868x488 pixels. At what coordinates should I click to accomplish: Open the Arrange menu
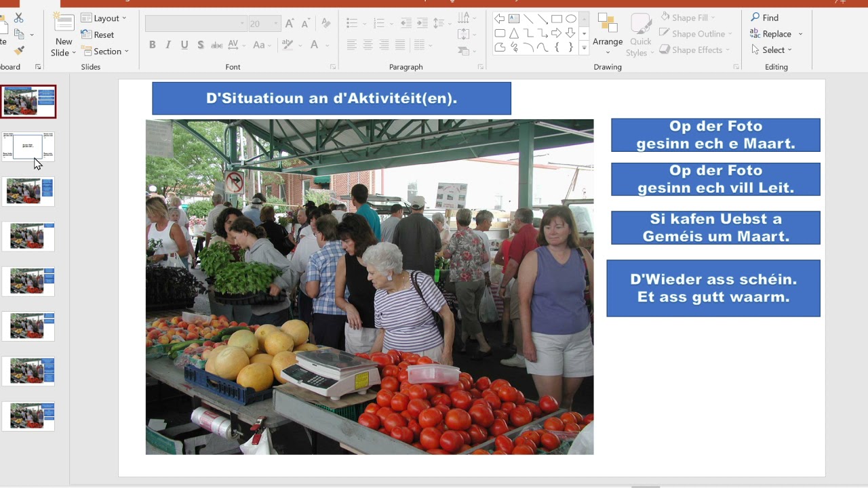point(608,35)
